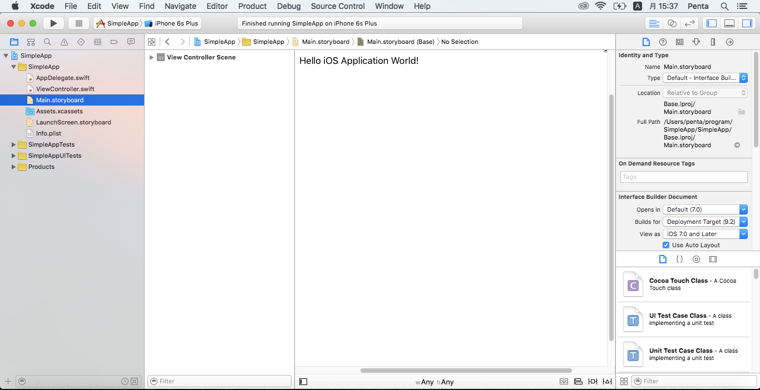760x390 pixels.
Task: Show the File inspector
Action: tap(646, 42)
